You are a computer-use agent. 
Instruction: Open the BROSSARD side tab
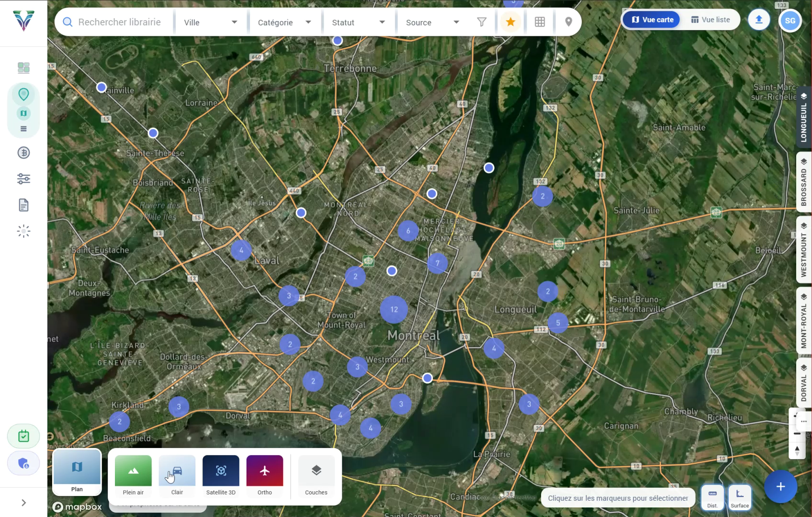[803, 182]
